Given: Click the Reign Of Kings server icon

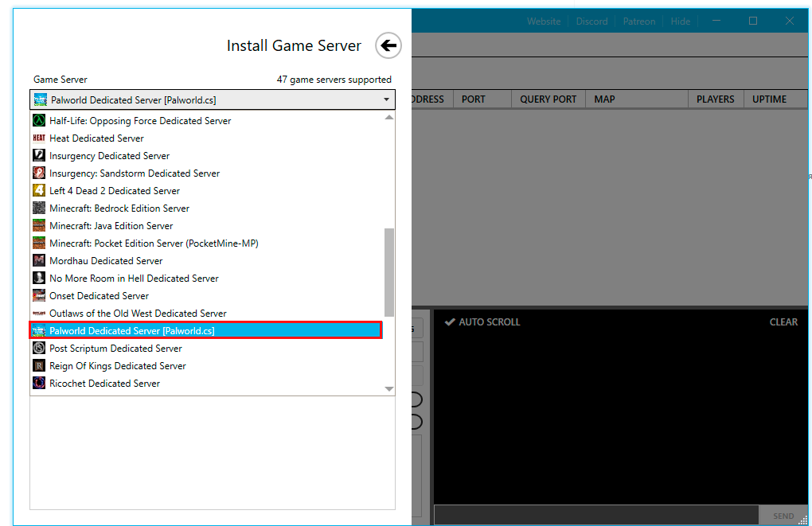Looking at the screenshot, I should pyautogui.click(x=39, y=365).
